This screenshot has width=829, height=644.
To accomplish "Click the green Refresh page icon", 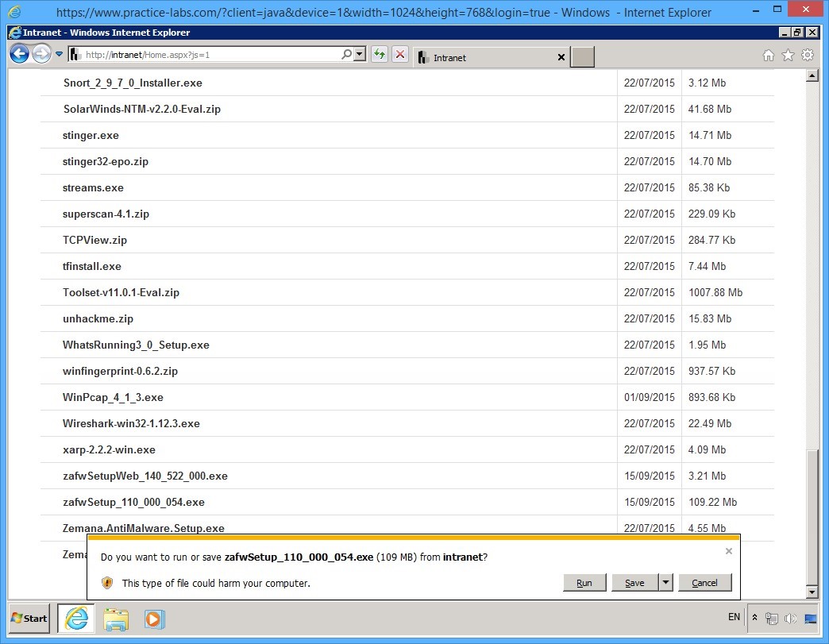I will (x=380, y=55).
